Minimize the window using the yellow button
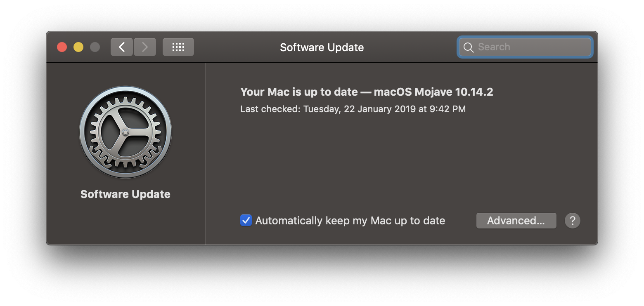The image size is (644, 306). pos(78,47)
